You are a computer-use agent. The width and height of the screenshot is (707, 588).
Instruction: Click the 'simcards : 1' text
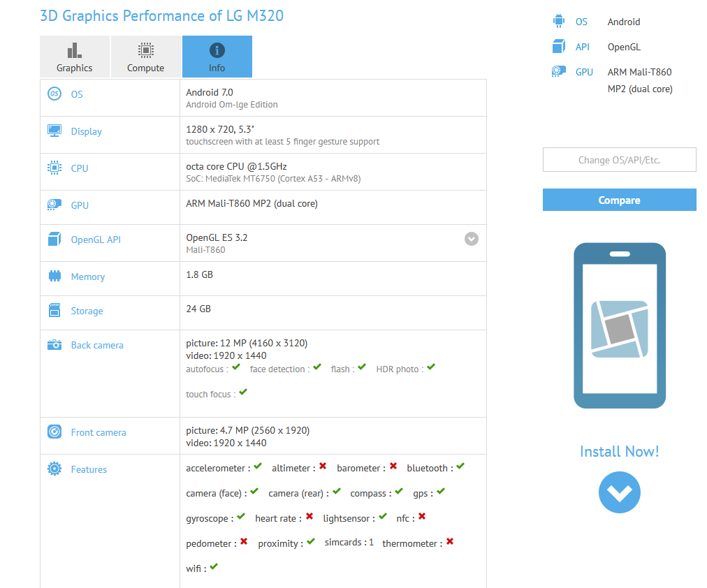[349, 542]
